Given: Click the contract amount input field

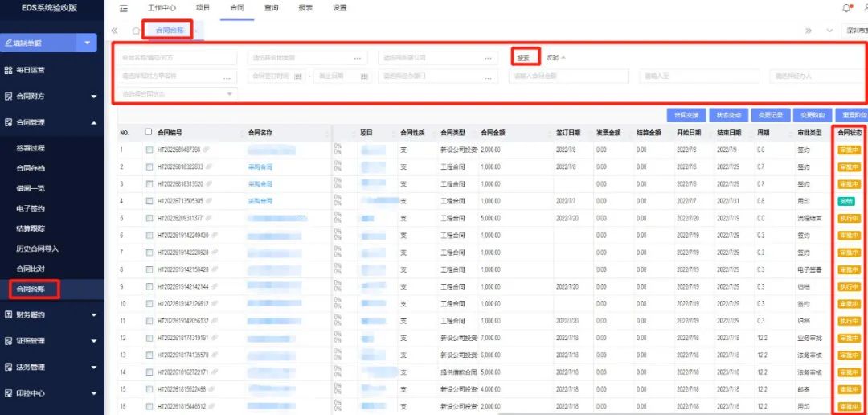Looking at the screenshot, I should coord(568,76).
